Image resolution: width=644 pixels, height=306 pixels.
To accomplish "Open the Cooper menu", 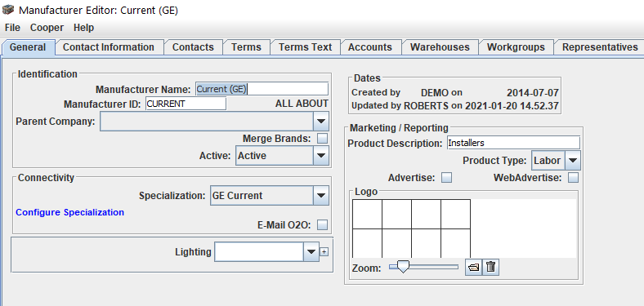I will (47, 28).
